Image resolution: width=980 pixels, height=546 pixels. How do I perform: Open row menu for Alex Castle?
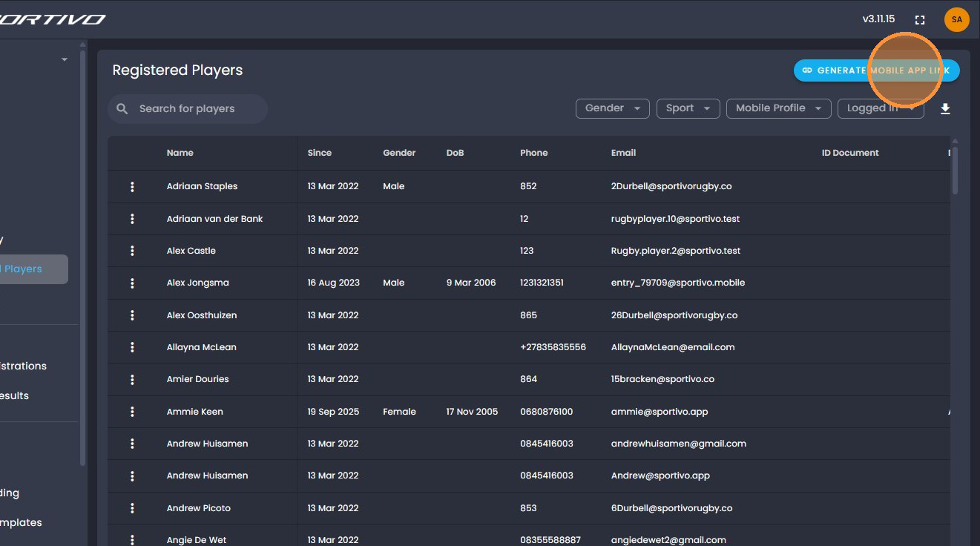pos(132,251)
